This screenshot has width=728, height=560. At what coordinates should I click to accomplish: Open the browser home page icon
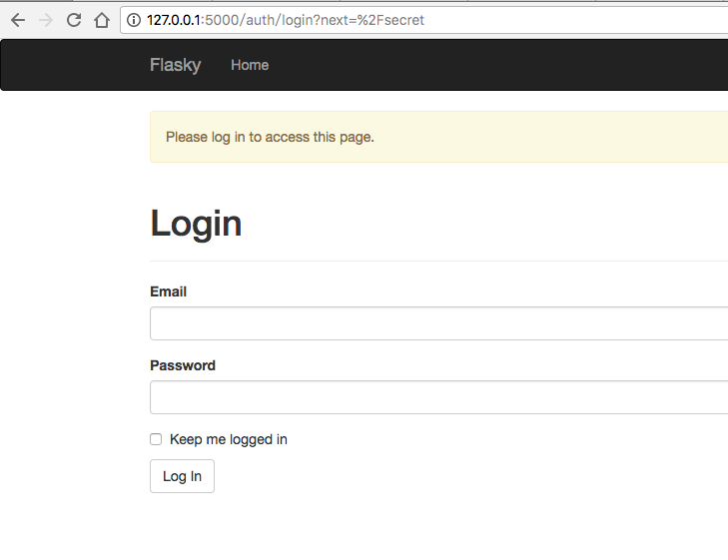tap(101, 20)
